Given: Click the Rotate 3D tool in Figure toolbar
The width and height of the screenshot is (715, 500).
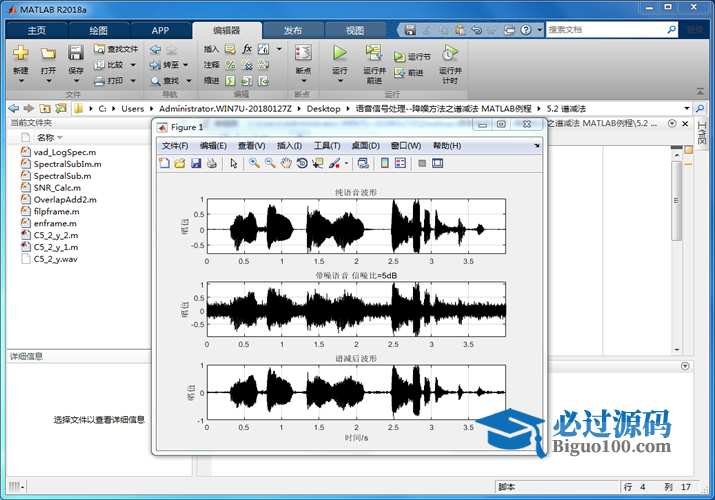Looking at the screenshot, I should pos(302,163).
